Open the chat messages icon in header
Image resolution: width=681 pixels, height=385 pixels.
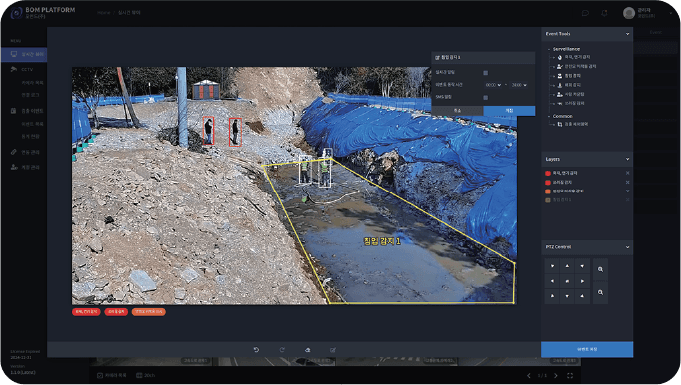[585, 13]
